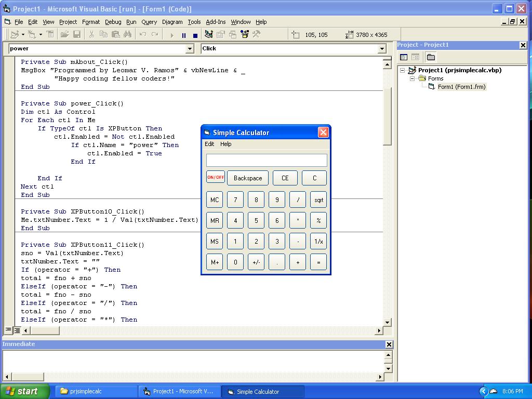Click the Add Form toolbar icon
Screen dimensions: 532x399
[32, 34]
